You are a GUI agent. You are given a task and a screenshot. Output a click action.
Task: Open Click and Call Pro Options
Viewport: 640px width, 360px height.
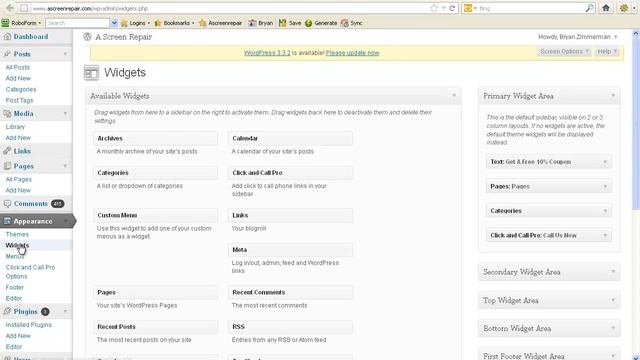coord(30,272)
